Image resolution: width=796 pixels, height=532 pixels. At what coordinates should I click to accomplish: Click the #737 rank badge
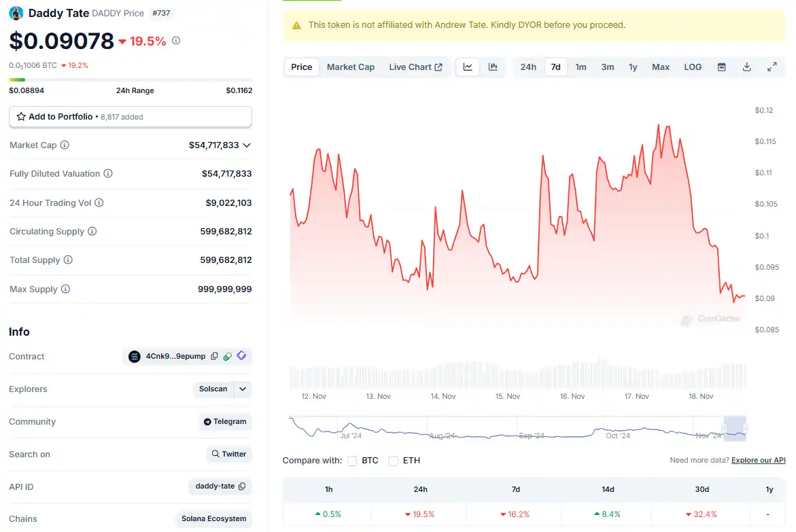(x=161, y=13)
